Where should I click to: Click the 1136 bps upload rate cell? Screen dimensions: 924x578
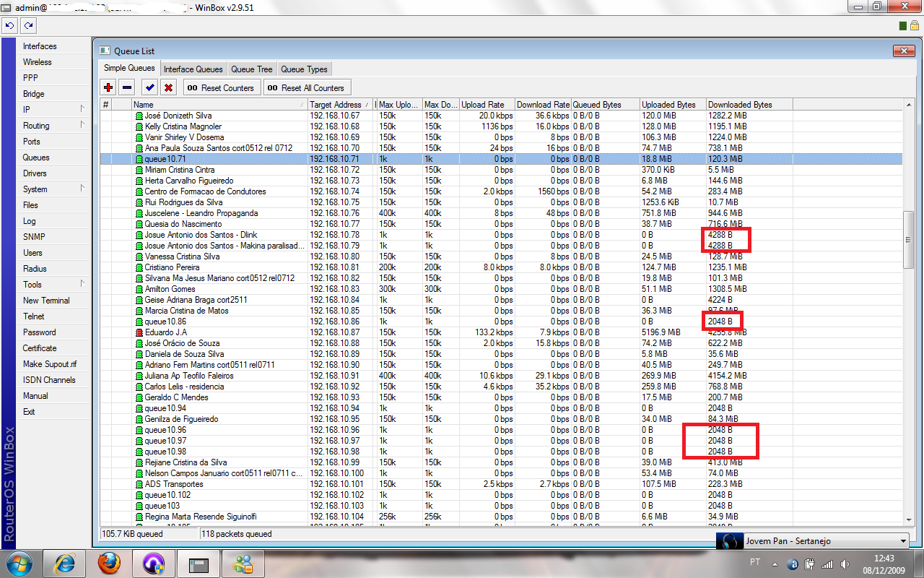(498, 126)
